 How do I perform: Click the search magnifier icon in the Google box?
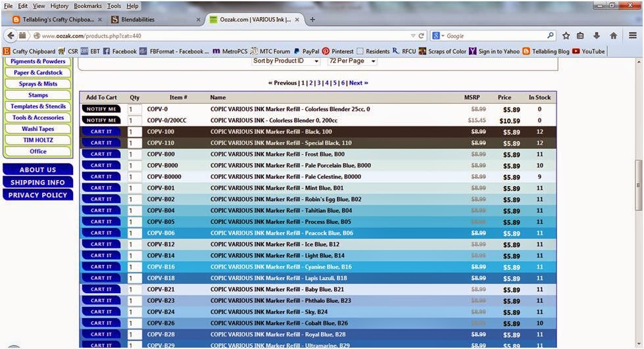551,35
